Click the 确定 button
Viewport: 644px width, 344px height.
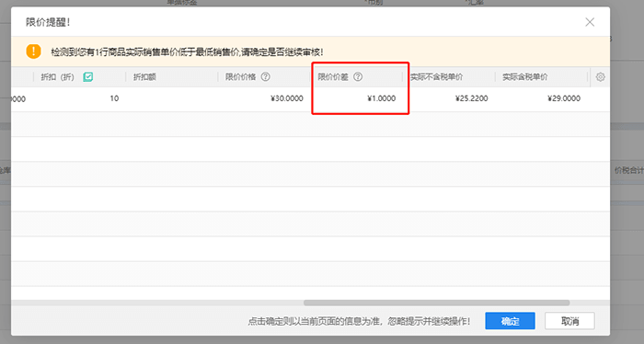click(510, 321)
